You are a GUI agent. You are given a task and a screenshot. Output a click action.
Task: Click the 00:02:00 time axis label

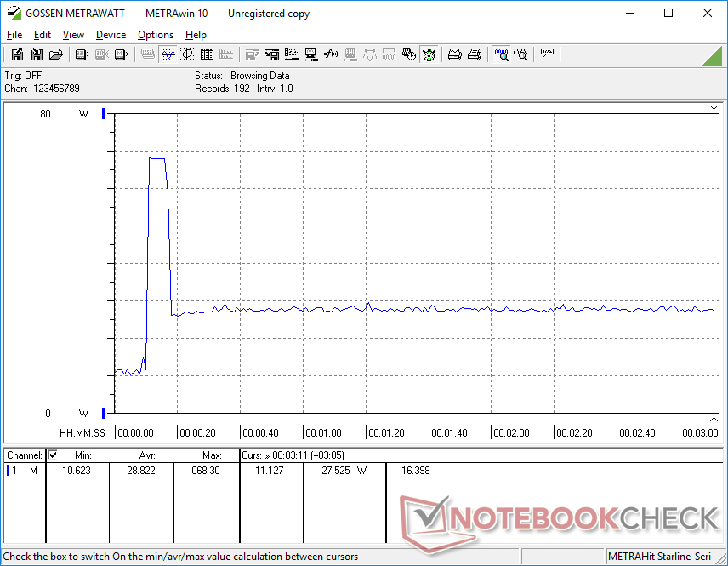pos(512,433)
